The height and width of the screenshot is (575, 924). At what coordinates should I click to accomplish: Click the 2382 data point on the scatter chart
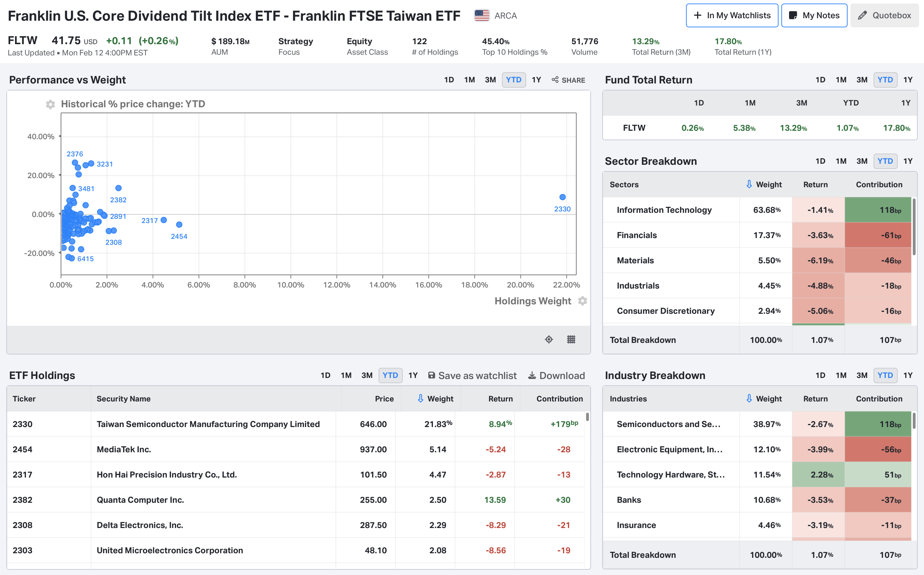click(118, 188)
